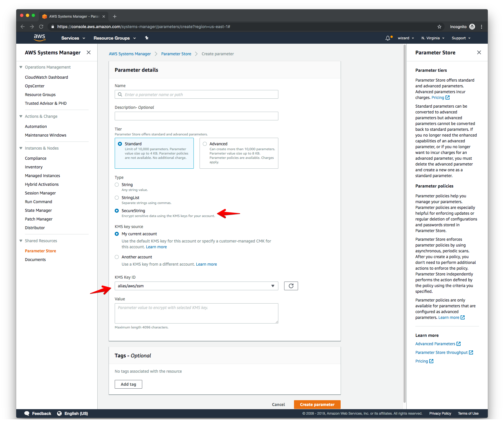504x441 pixels.
Task: Click the Create parameter button
Action: pyautogui.click(x=317, y=405)
